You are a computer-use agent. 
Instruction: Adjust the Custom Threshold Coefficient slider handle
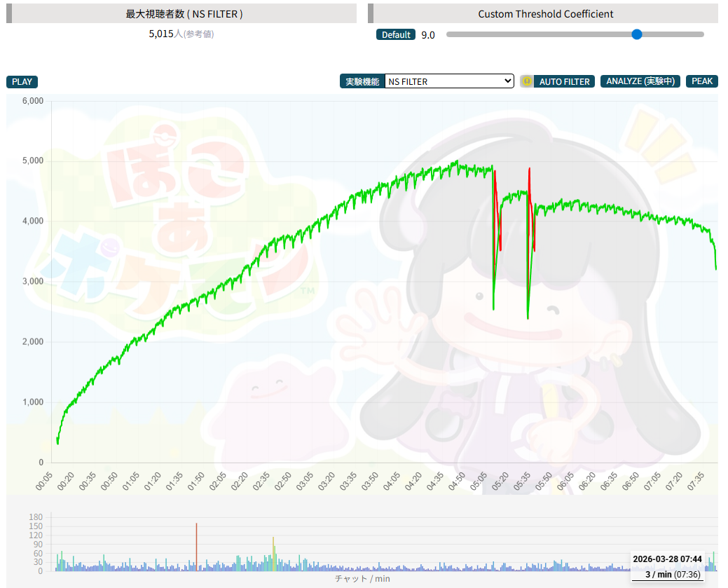637,34
